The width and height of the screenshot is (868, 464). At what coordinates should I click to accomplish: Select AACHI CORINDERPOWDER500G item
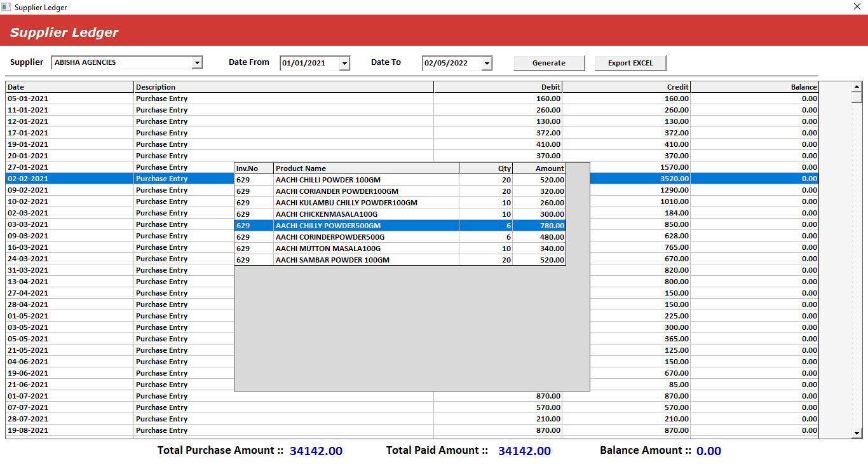point(400,237)
